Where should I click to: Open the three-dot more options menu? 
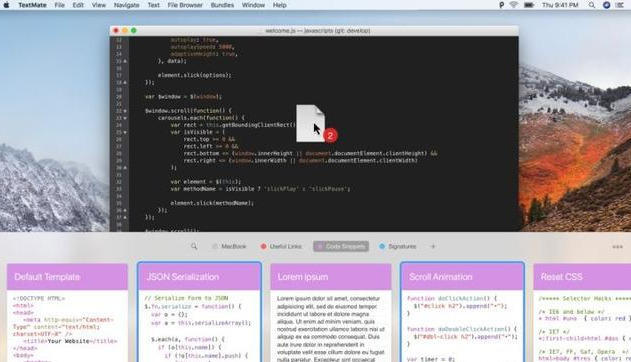(617, 247)
